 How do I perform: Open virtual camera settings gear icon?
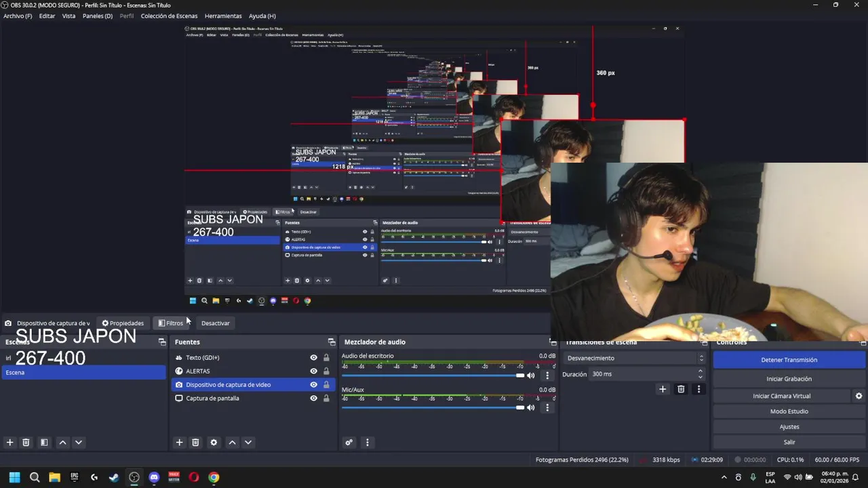point(859,396)
